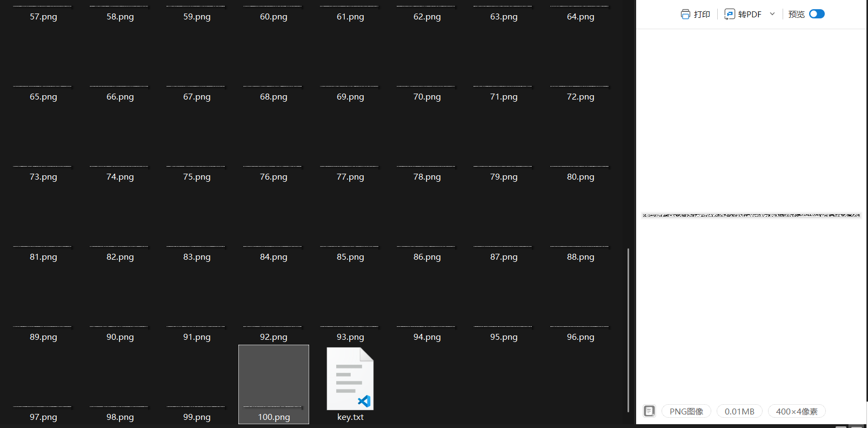The width and height of the screenshot is (868, 428).
Task: Click the file info icon beside PNG图像
Action: click(650, 411)
